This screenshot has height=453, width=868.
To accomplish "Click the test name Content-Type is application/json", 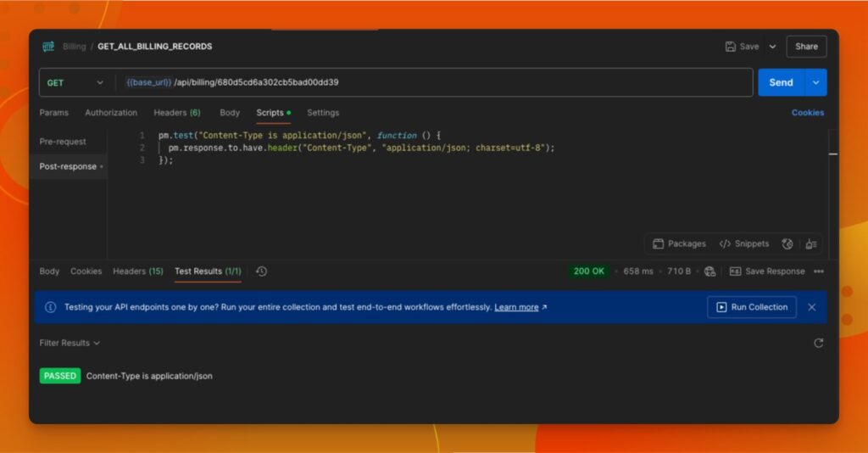I will (x=149, y=376).
